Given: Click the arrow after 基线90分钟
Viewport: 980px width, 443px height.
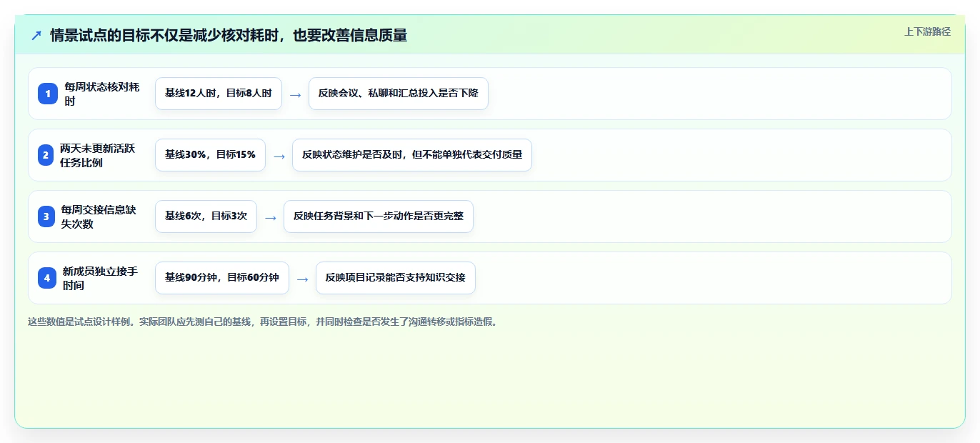Looking at the screenshot, I should [302, 279].
